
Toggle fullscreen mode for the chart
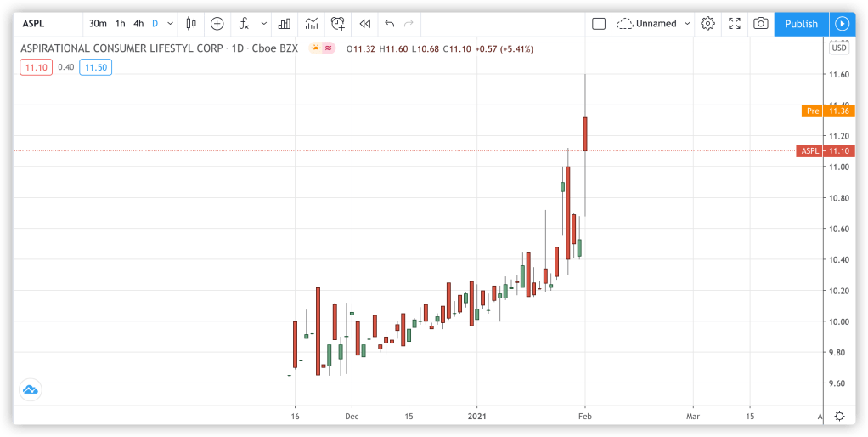tap(735, 24)
